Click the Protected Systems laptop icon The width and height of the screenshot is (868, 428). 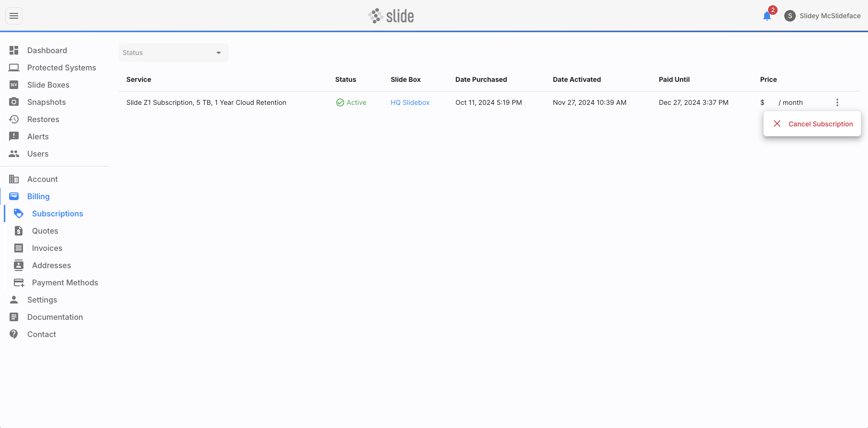(x=14, y=68)
